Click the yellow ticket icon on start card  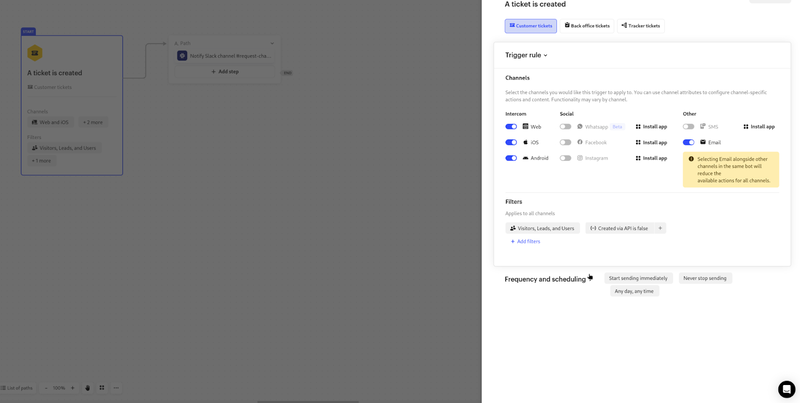click(35, 53)
